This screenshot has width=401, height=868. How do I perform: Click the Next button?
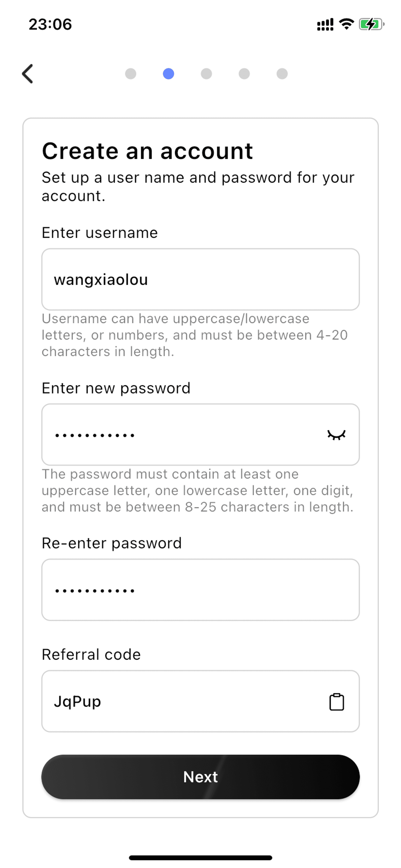tap(200, 777)
